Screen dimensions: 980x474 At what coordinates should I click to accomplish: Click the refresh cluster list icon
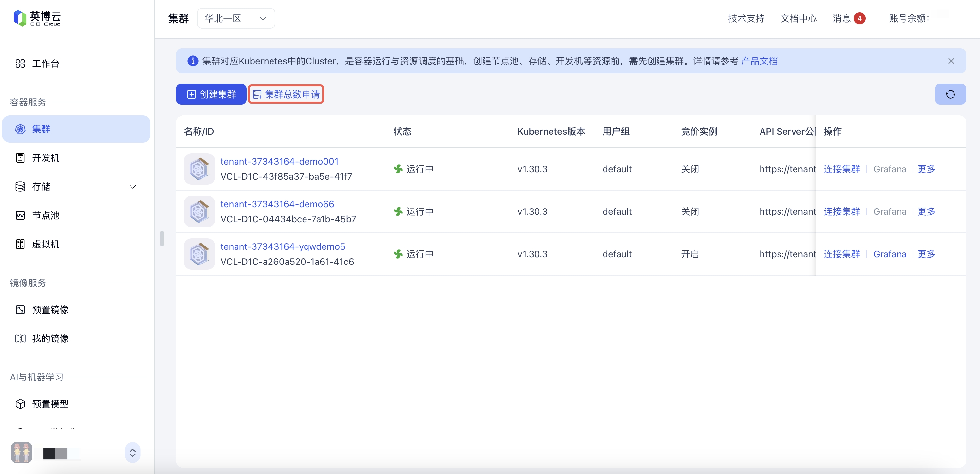950,94
